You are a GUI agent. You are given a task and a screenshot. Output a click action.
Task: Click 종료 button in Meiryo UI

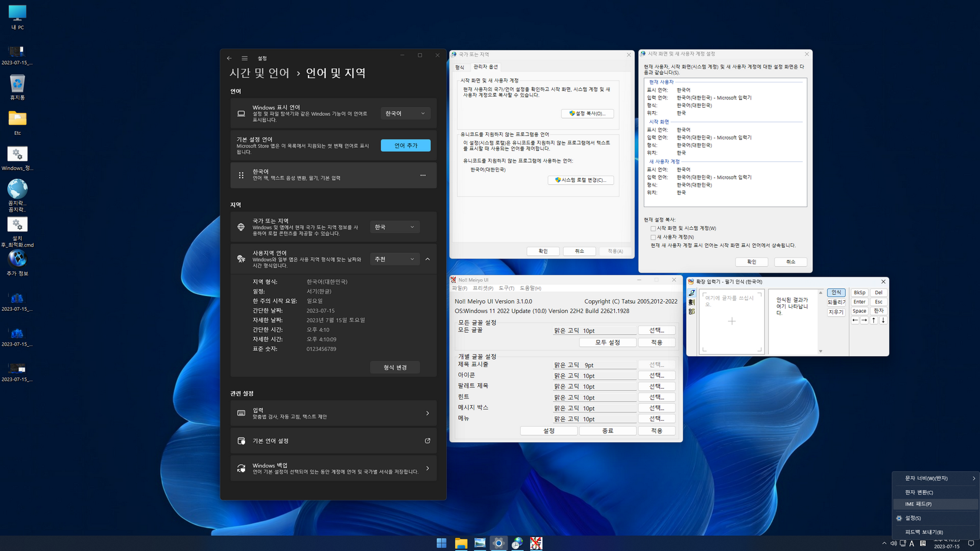pyautogui.click(x=607, y=431)
